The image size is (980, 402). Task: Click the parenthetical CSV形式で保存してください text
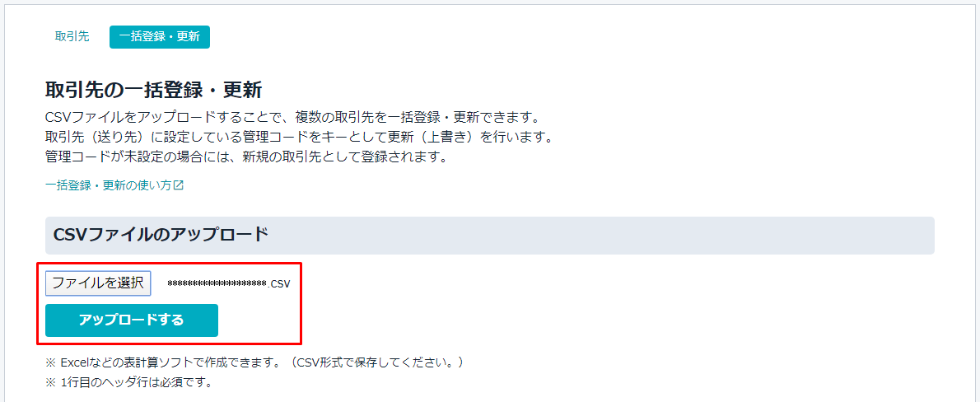380,362
